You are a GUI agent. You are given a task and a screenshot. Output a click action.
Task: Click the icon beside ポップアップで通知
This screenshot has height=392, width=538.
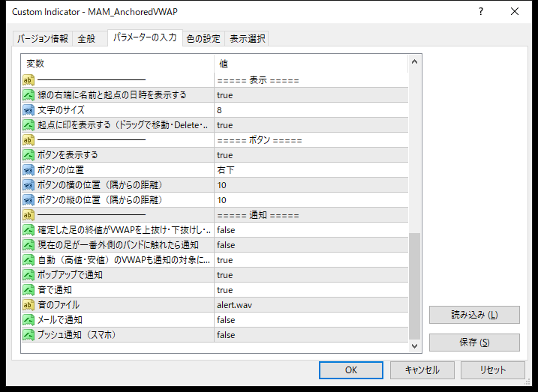pos(29,275)
